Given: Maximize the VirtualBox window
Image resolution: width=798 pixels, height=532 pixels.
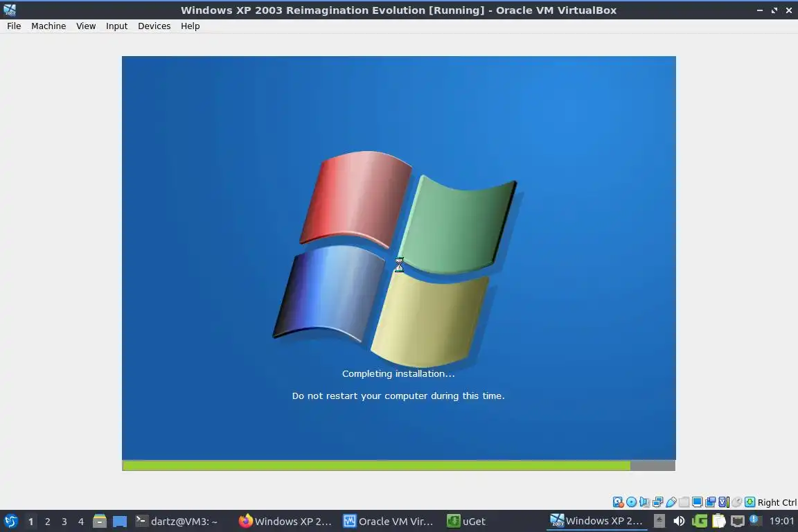Looking at the screenshot, I should pyautogui.click(x=774, y=10).
